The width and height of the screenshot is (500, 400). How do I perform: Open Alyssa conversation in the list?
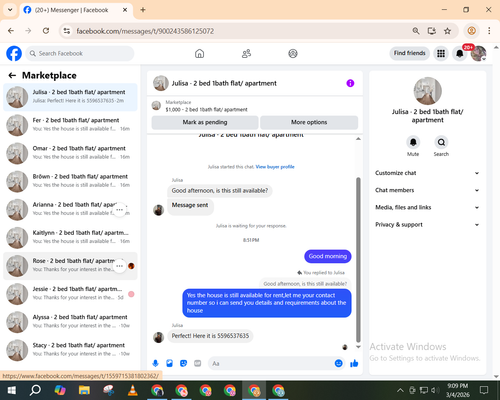click(70, 322)
